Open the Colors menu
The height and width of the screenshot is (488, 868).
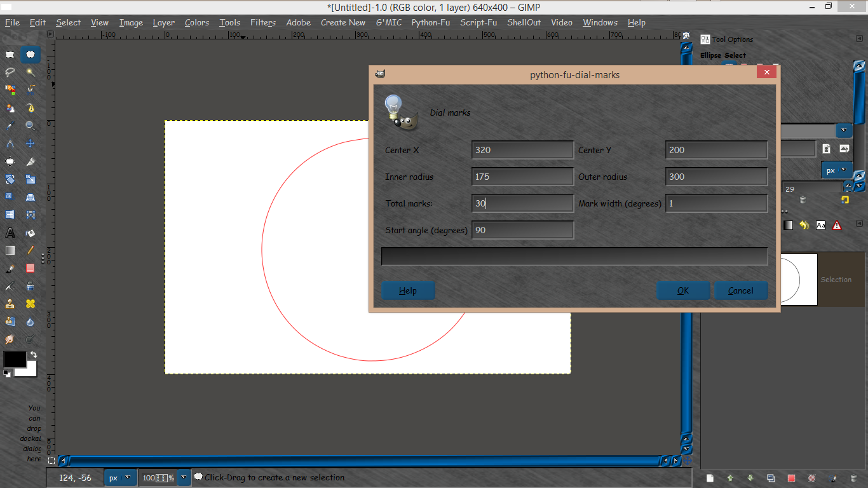tap(197, 22)
